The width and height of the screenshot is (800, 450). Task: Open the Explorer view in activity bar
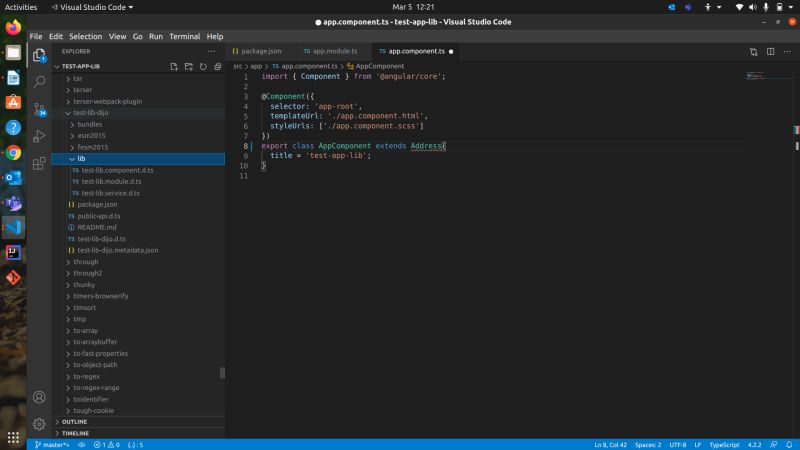tap(39, 55)
